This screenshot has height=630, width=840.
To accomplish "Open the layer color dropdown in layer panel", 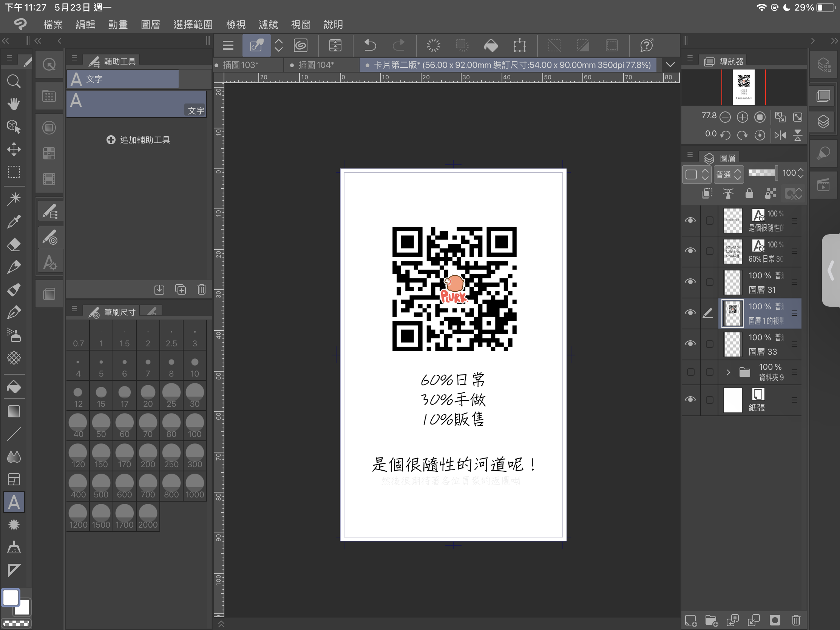I will [x=696, y=174].
